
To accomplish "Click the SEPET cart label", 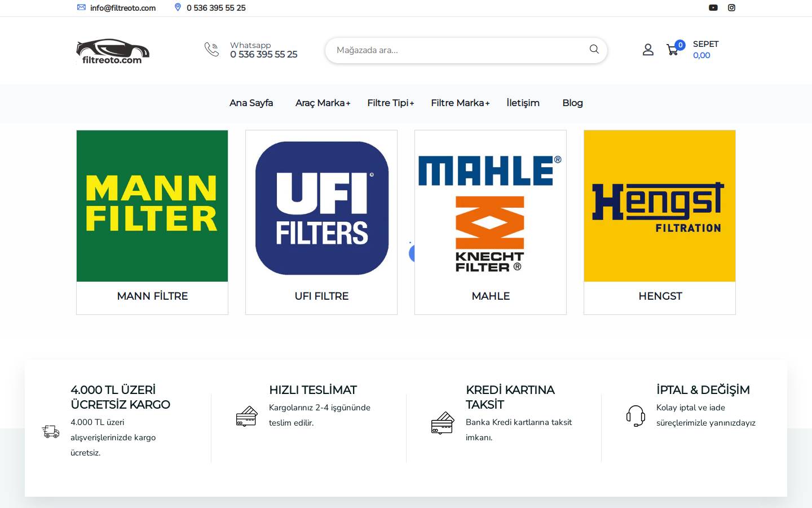I will coord(705,44).
